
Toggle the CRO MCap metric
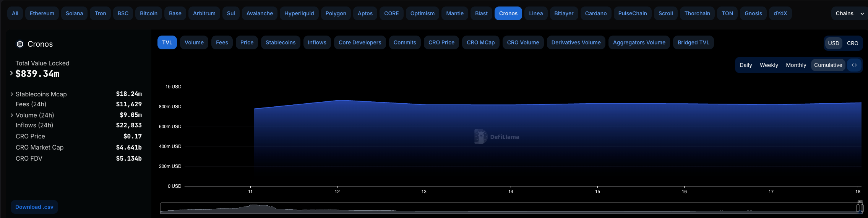(x=481, y=42)
